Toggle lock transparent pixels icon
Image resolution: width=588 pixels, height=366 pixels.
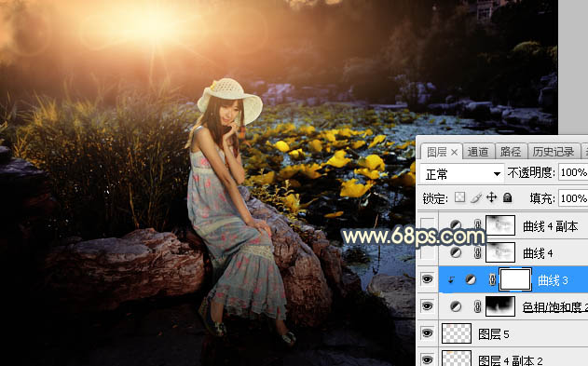459,197
